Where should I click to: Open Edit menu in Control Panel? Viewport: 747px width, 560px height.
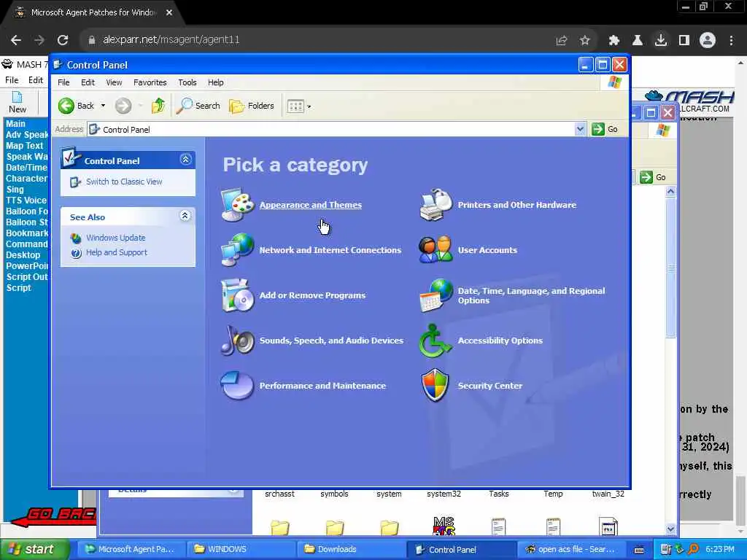(88, 82)
